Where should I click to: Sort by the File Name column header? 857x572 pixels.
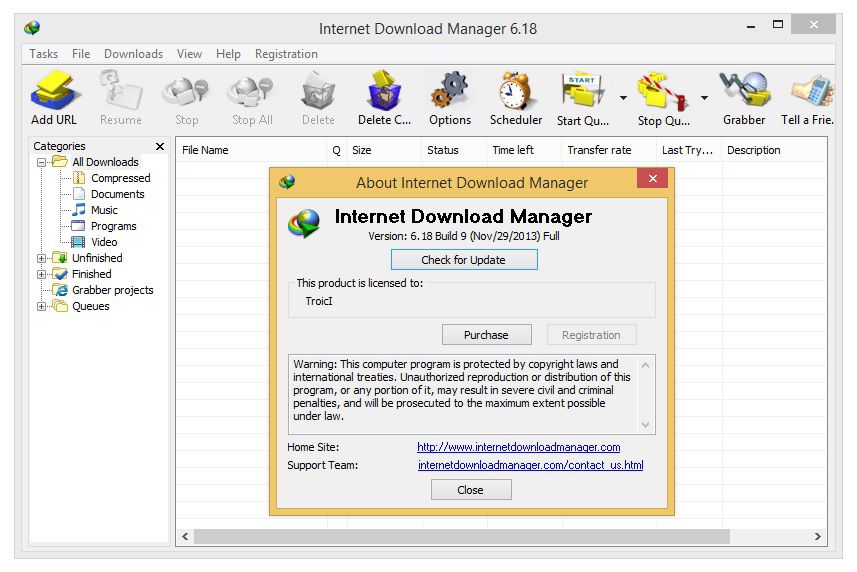pos(251,150)
